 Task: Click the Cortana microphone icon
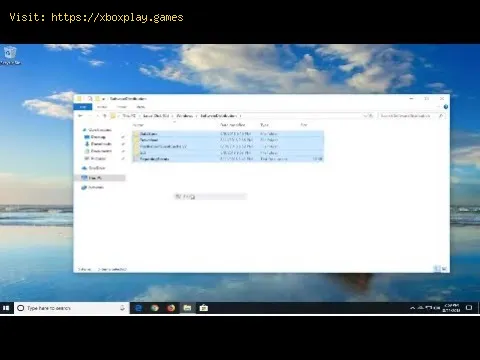tap(122, 308)
